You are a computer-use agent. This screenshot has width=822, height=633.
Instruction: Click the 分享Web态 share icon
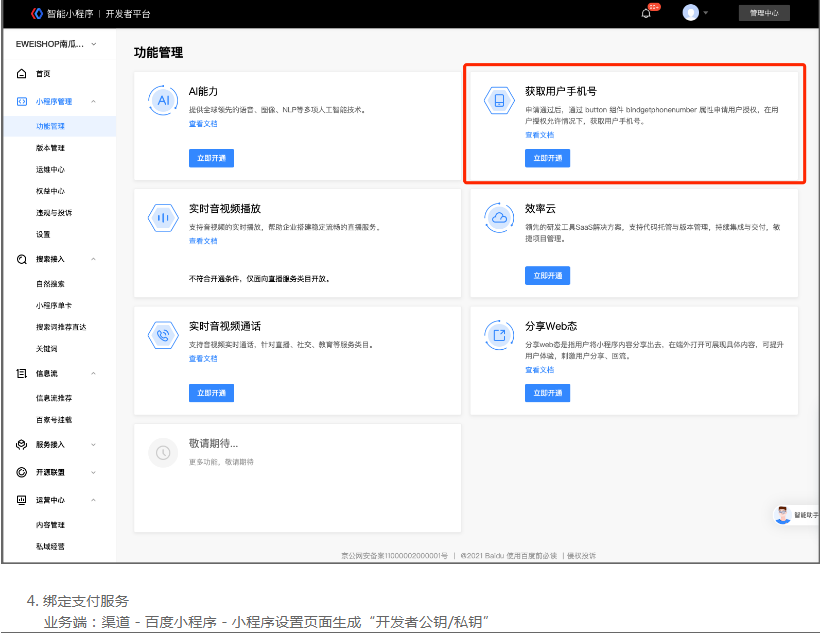pos(498,334)
